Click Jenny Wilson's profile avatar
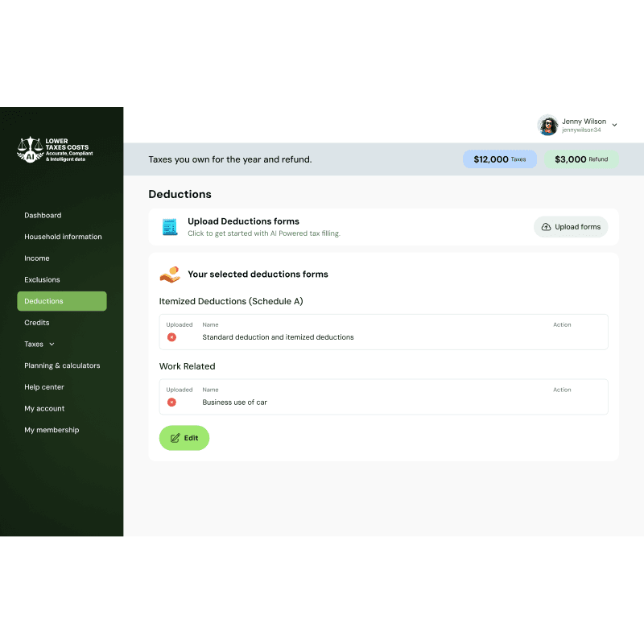Screen dimensions: 644x644 pos(548,125)
